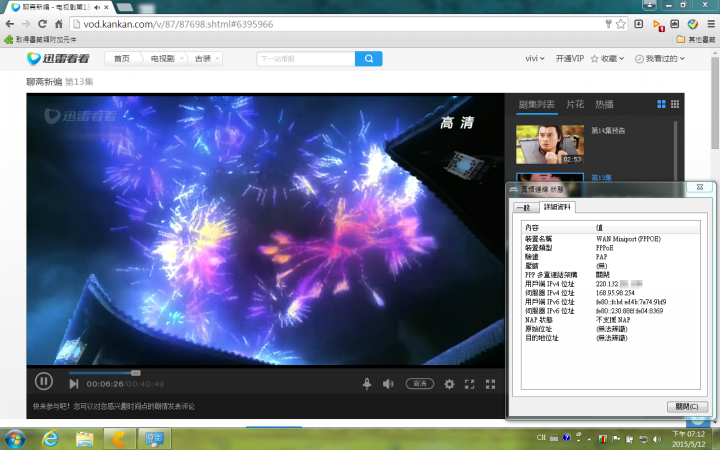Open the 第14集预告 title link

(x=608, y=131)
